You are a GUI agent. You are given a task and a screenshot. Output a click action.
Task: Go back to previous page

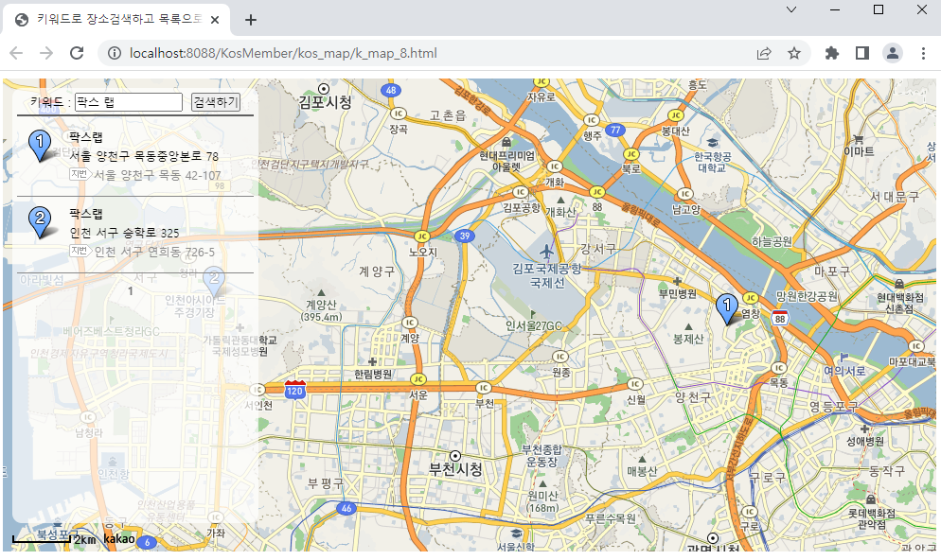[16, 53]
